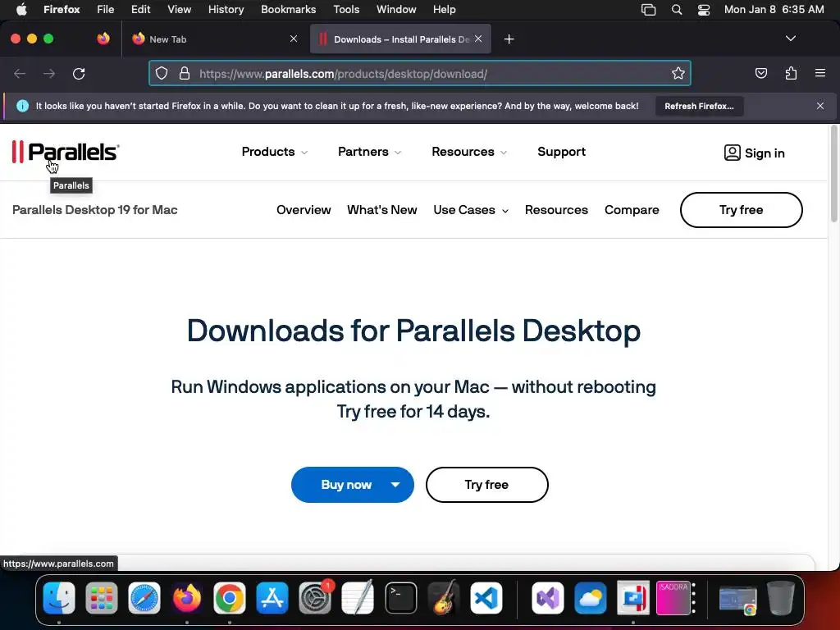Open the Help menu
Viewport: 840px width, 630px height.
(x=444, y=10)
